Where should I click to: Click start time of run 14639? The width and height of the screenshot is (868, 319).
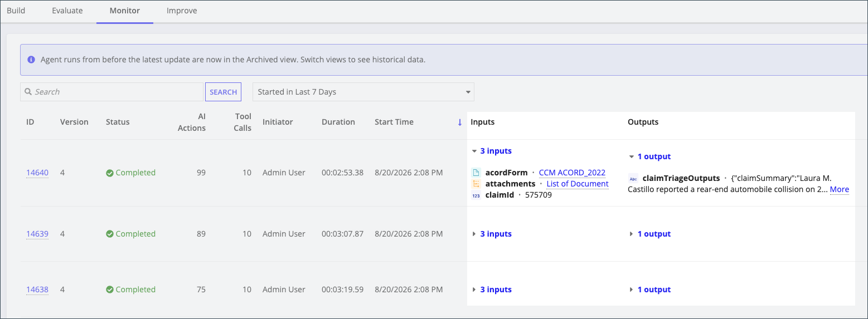(x=409, y=234)
